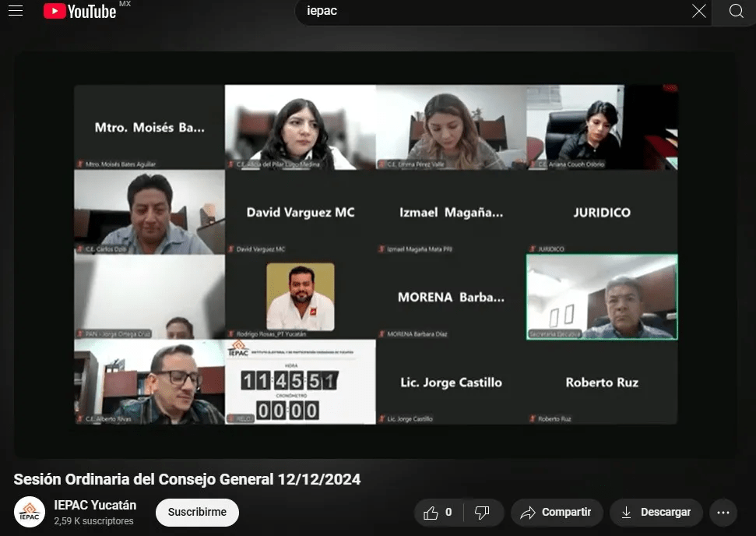The width and height of the screenshot is (756, 536).
Task: Open the IEPAC channel avatar
Action: [x=30, y=512]
